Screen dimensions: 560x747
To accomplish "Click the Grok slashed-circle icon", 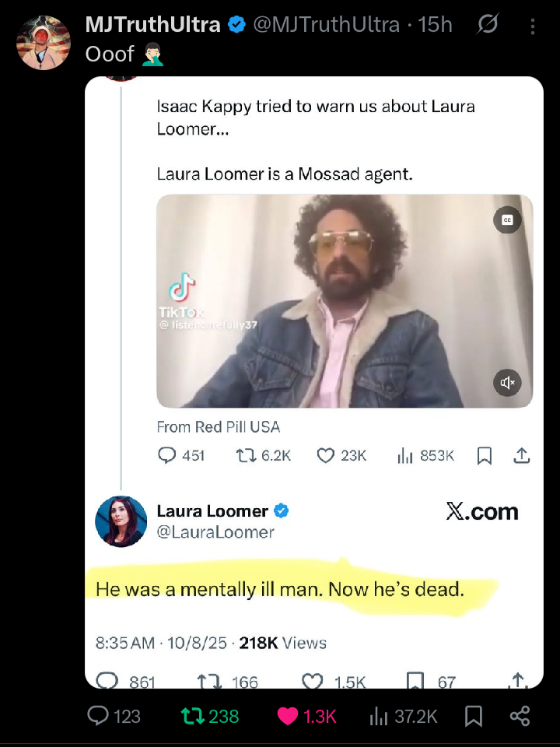I will (488, 26).
